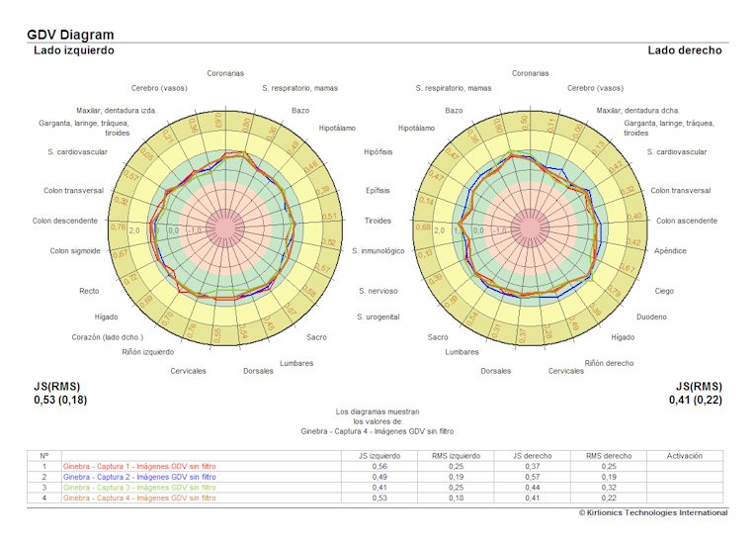Click the GDV Diagram title
This screenshot has height=545, width=756.
[x=70, y=35]
